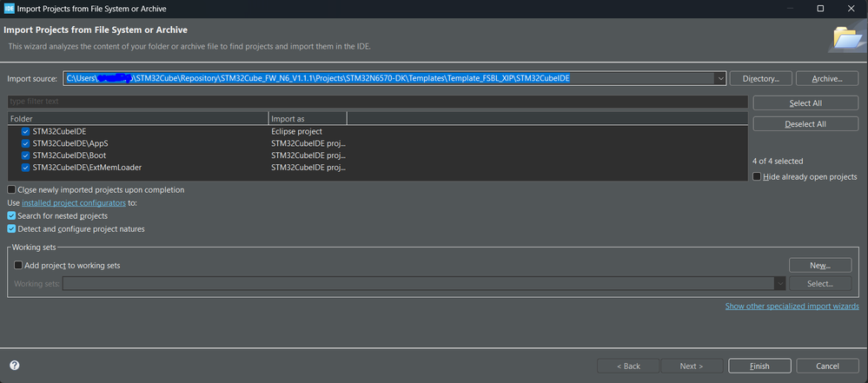
Task: Click the type filter text field
Action: coord(377,102)
